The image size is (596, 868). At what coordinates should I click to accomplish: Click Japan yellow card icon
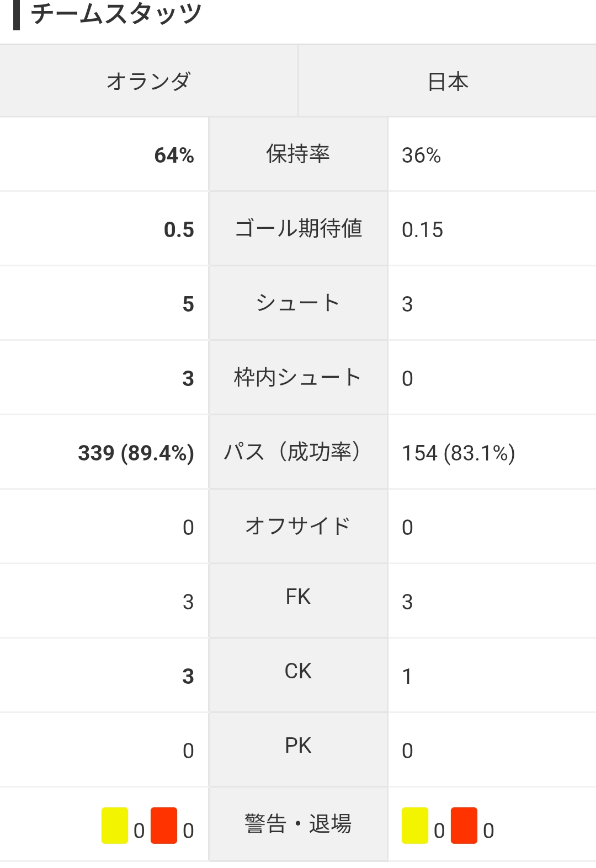(415, 826)
